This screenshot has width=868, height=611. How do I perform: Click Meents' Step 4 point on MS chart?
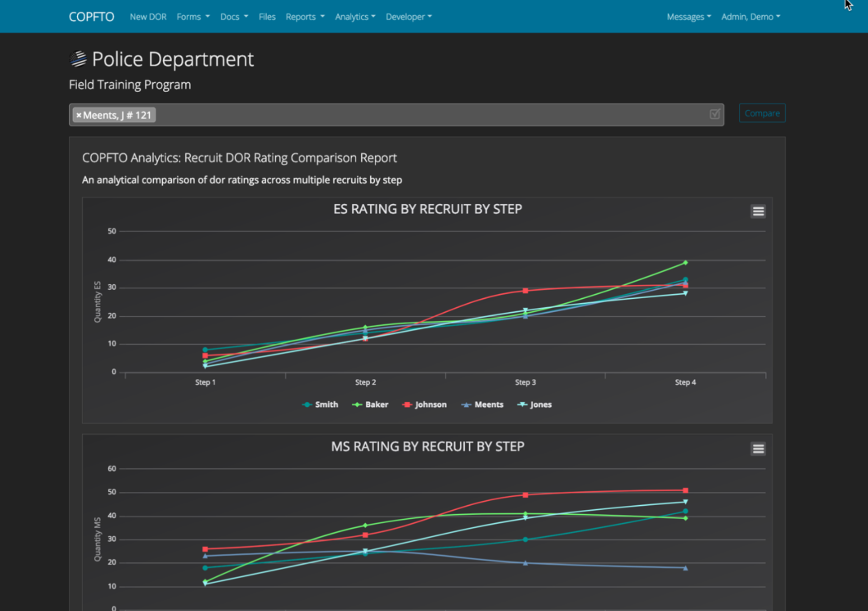pos(685,568)
